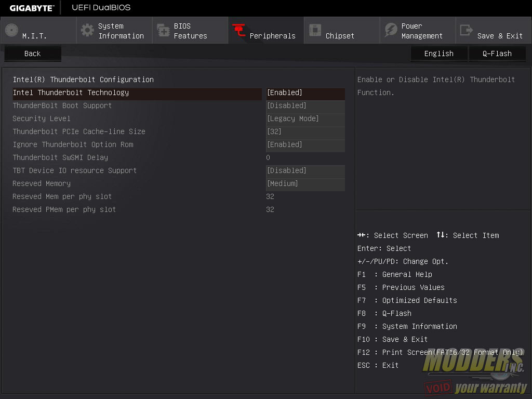Image resolution: width=532 pixels, height=399 pixels.
Task: Click the Thunderbolt SwSMI Delay value 0
Action: pyautogui.click(x=268, y=157)
